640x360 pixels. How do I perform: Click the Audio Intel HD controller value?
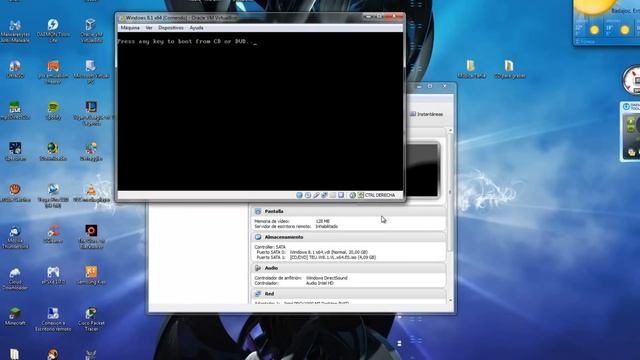[x=320, y=283]
